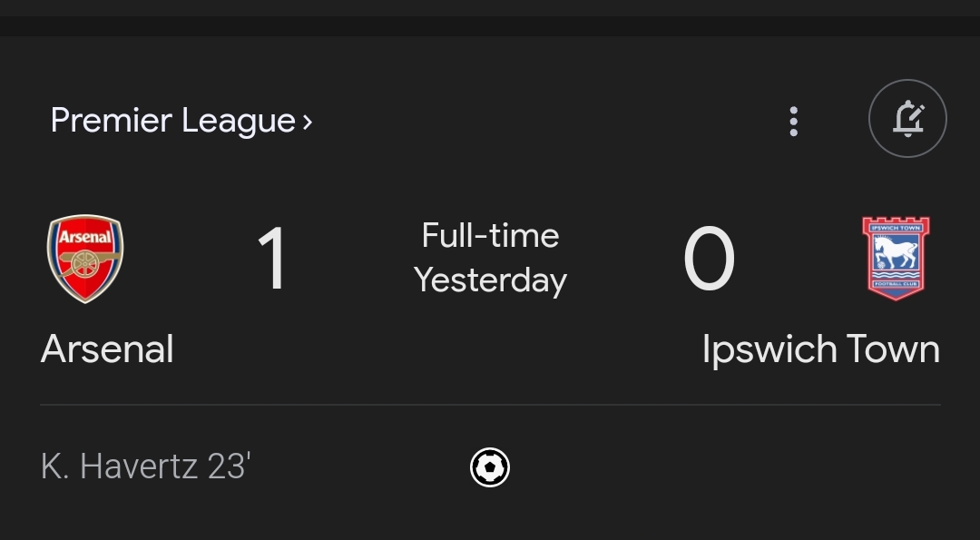980x540 pixels.
Task: Tap the Full-time match status
Action: pyautogui.click(x=490, y=236)
